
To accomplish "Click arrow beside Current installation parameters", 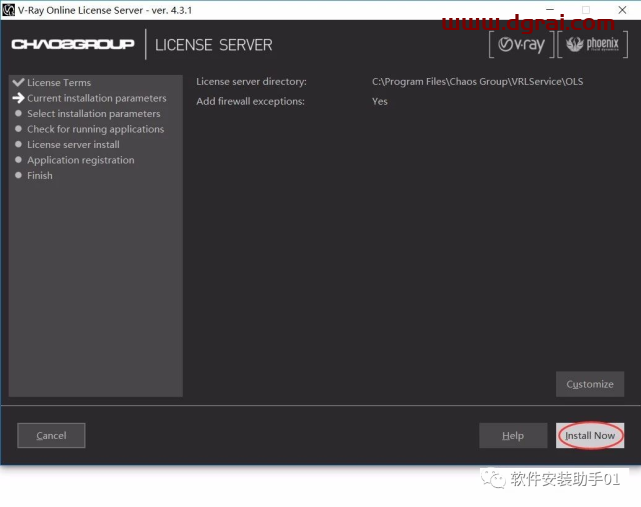I will point(18,98).
